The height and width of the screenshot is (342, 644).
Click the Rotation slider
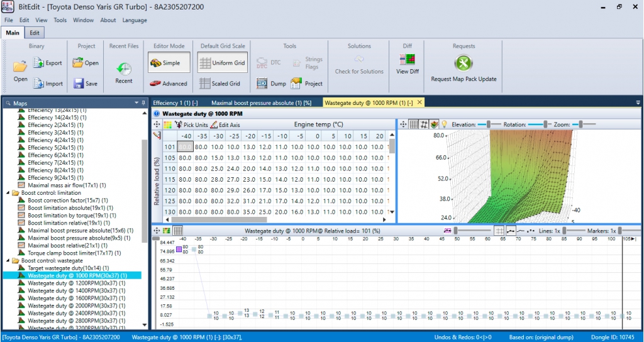click(x=540, y=124)
